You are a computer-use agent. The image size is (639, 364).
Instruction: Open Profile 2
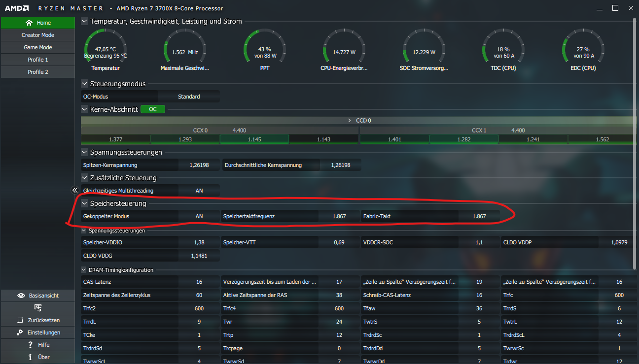(x=38, y=72)
